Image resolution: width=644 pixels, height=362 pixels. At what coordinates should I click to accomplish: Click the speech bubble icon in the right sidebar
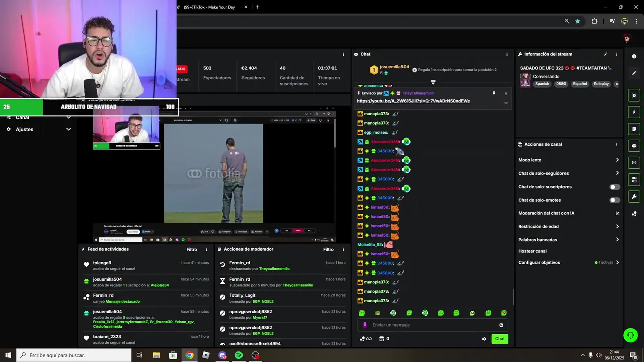(x=634, y=146)
